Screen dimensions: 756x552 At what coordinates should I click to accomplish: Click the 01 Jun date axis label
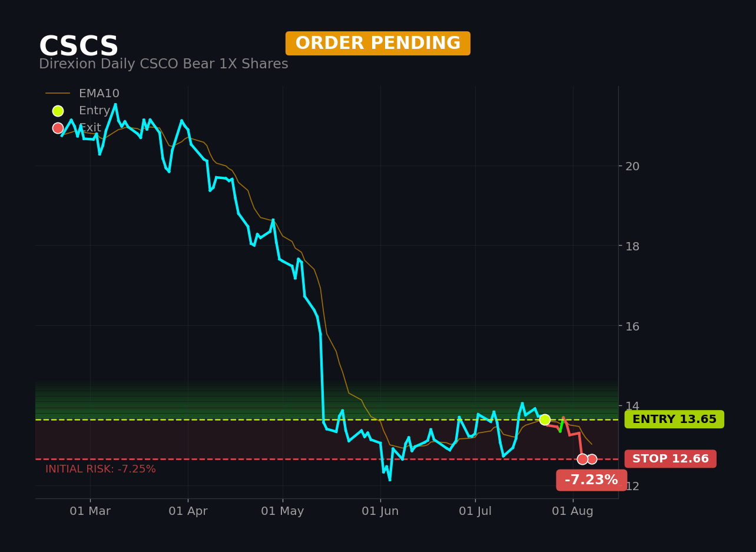coord(380,511)
